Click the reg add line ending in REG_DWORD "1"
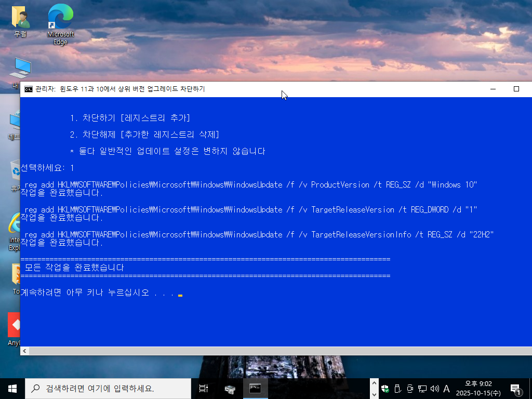 click(251, 210)
